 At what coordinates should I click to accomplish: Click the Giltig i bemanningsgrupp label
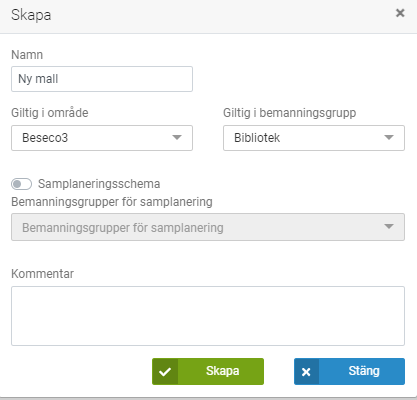coord(289,113)
